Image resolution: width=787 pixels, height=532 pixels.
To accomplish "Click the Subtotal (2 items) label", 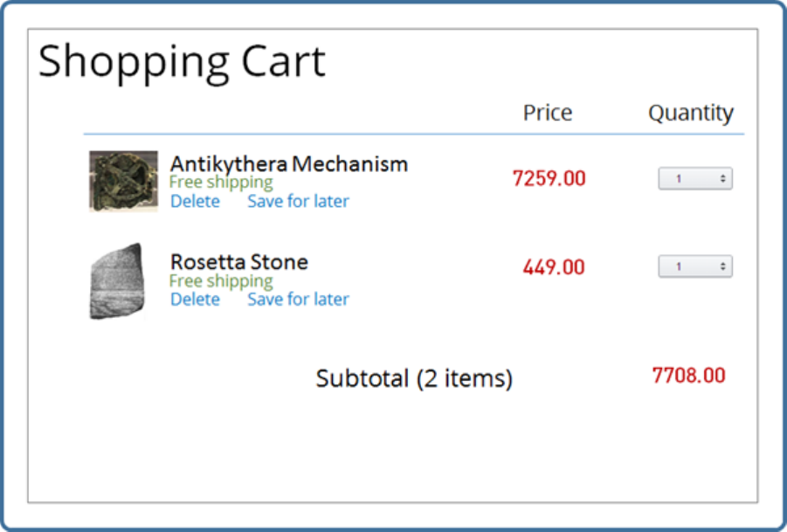I will [414, 378].
